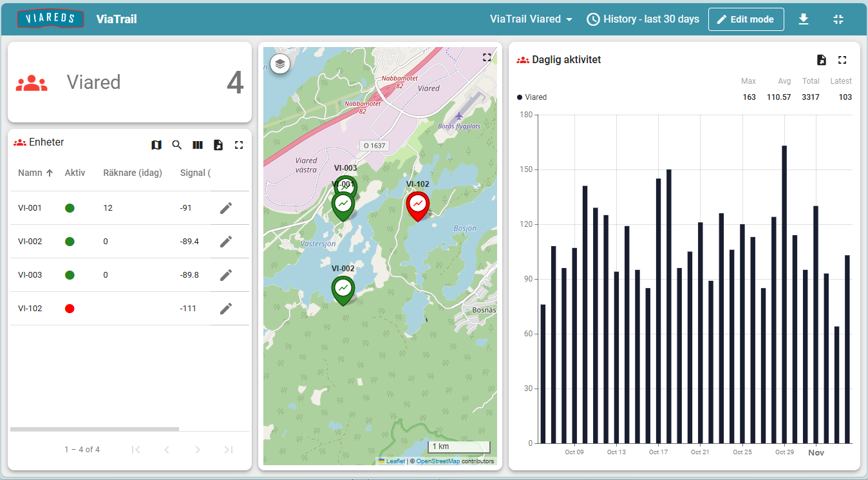Open History last 30 days picker
This screenshot has width=868, height=480.
point(643,19)
